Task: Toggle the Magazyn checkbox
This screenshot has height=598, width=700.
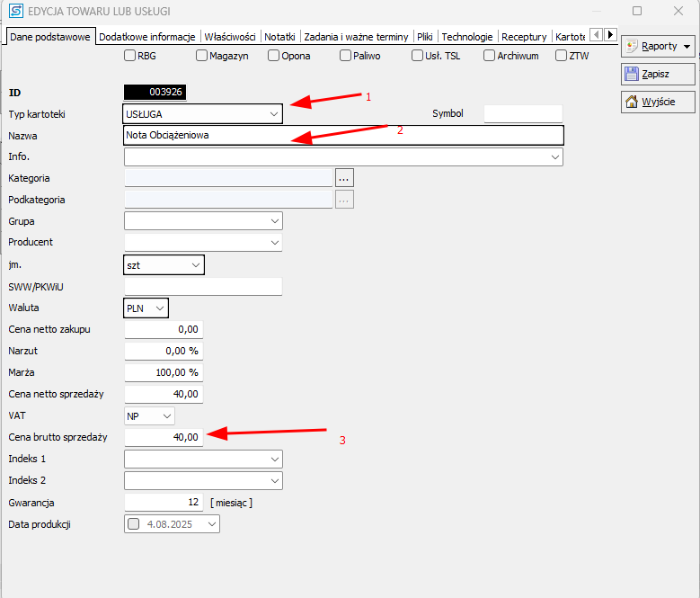Action: coord(202,56)
